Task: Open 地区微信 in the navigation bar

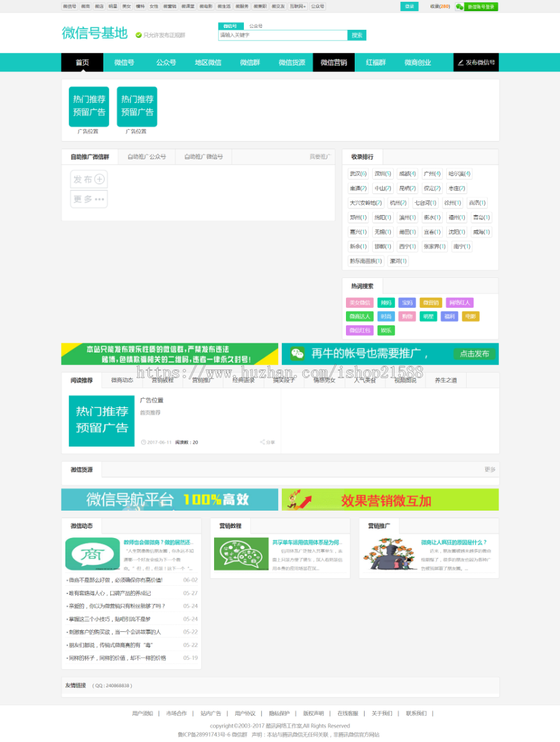Action: coord(208,62)
